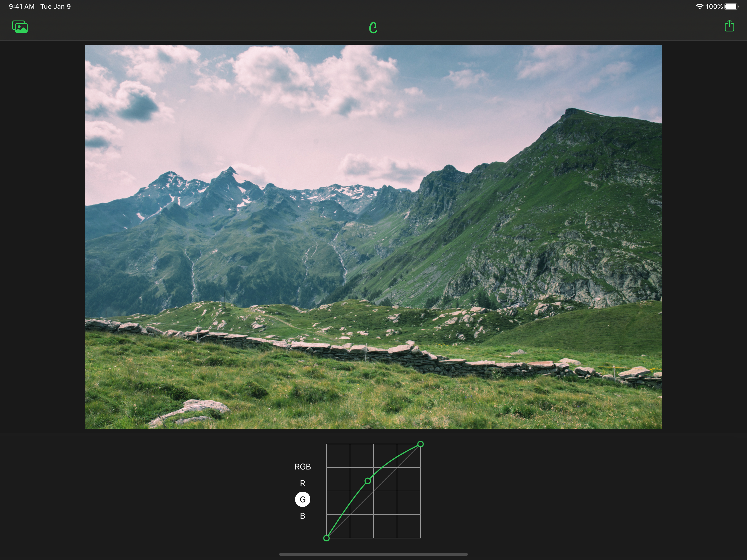Screen dimensions: 747x560
Task: Open the photo library icon
Action: pos(20,27)
